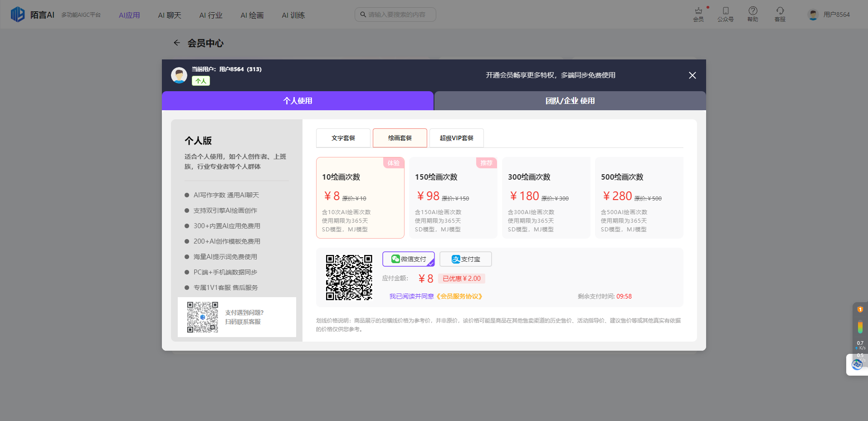The height and width of the screenshot is (421, 868).
Task: Open the Alipay 支付宝 payment icon
Action: click(x=465, y=259)
